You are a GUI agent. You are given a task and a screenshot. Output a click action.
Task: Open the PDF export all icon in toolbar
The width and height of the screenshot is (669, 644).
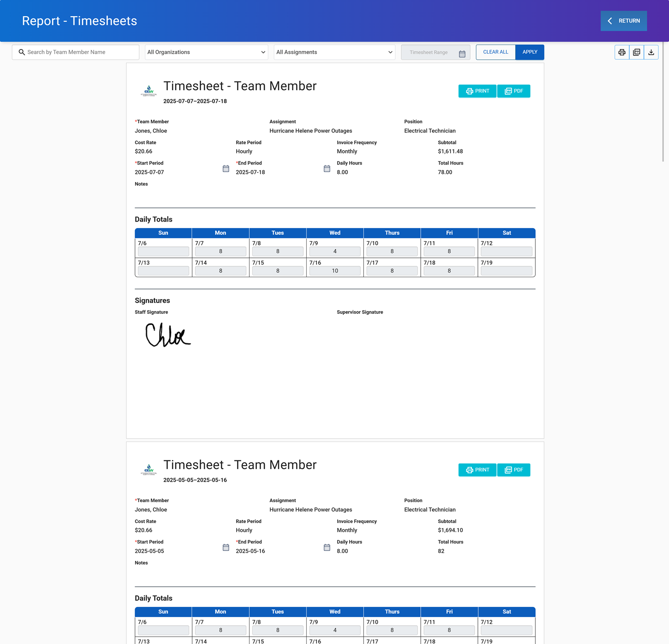pos(636,52)
